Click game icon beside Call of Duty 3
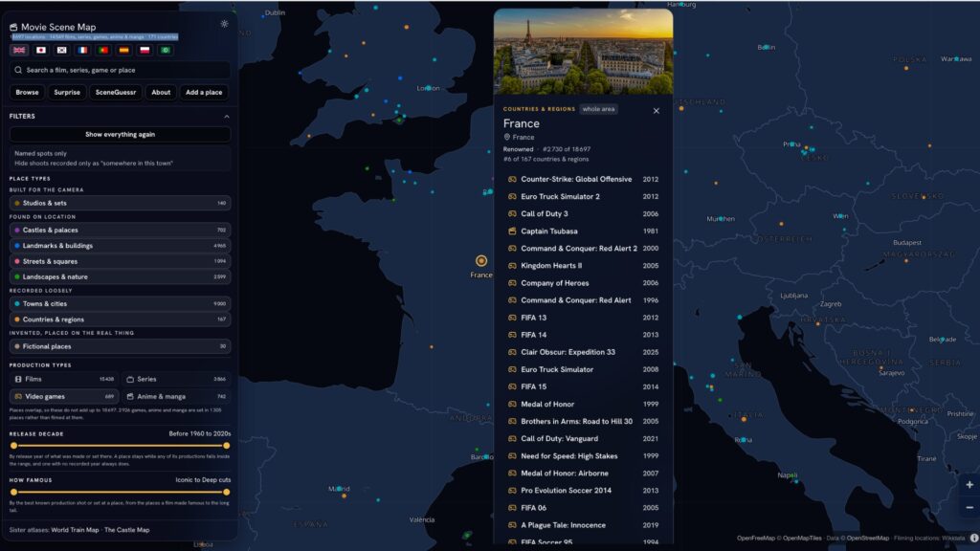The height and width of the screenshot is (551, 980). tap(512, 213)
